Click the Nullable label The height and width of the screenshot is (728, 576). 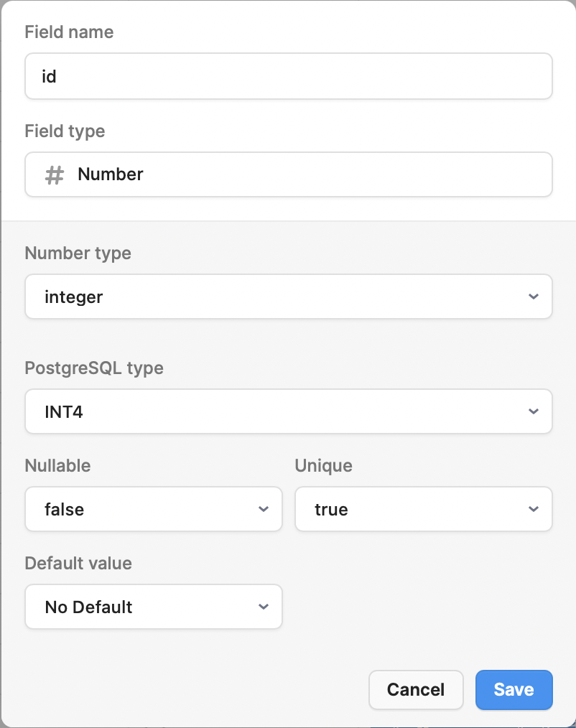click(x=58, y=466)
